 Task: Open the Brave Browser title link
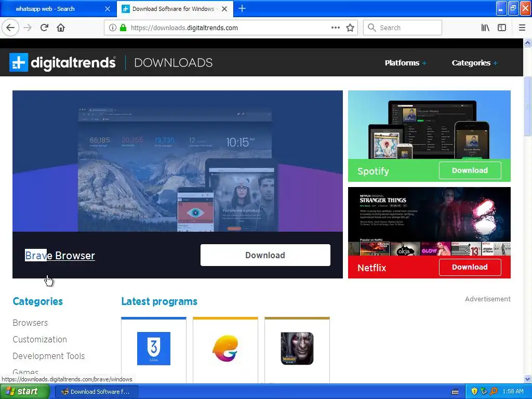(60, 256)
